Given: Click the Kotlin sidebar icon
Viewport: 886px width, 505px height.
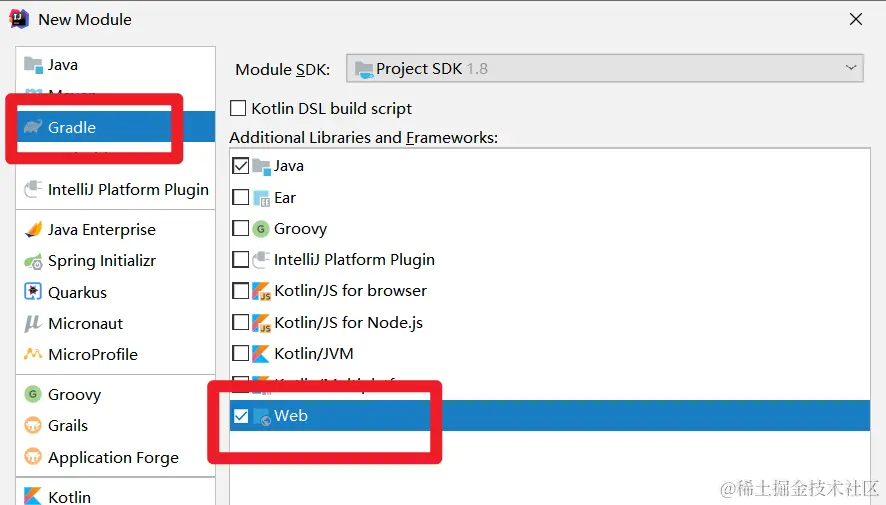Looking at the screenshot, I should pyautogui.click(x=33, y=496).
